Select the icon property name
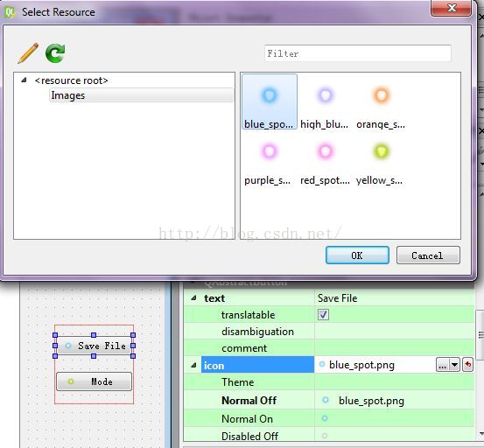484x448 pixels. [x=257, y=365]
